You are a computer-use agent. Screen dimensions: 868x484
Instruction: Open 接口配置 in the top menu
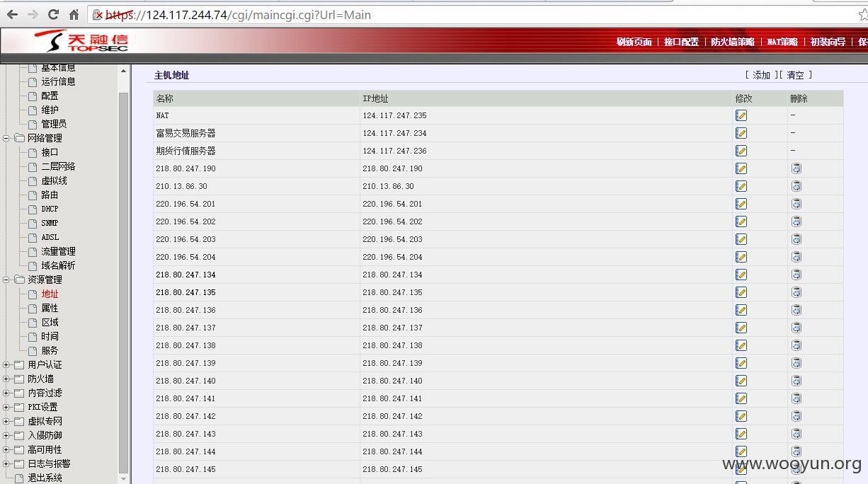[x=681, y=42]
